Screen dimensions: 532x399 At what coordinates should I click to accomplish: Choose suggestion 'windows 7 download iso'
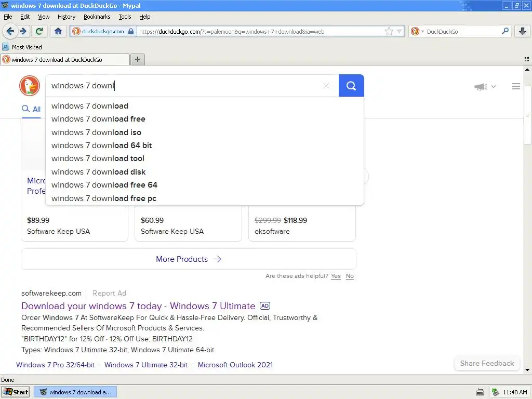point(205,132)
